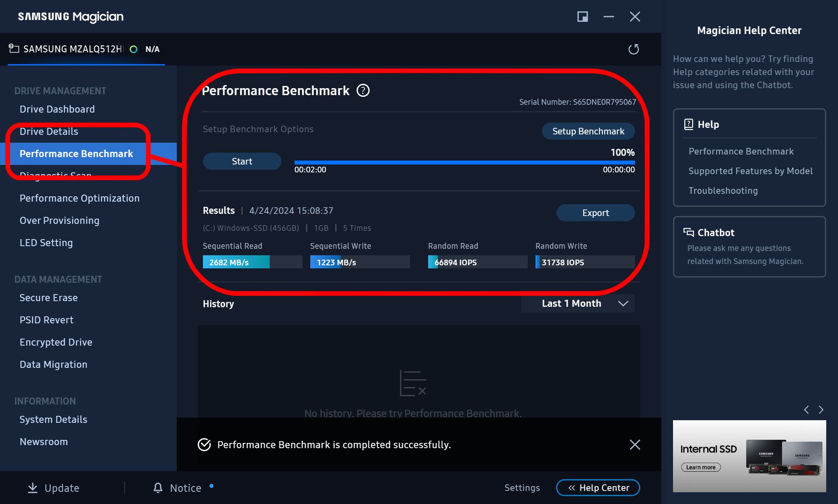Open Newsroom page

pos(44,442)
